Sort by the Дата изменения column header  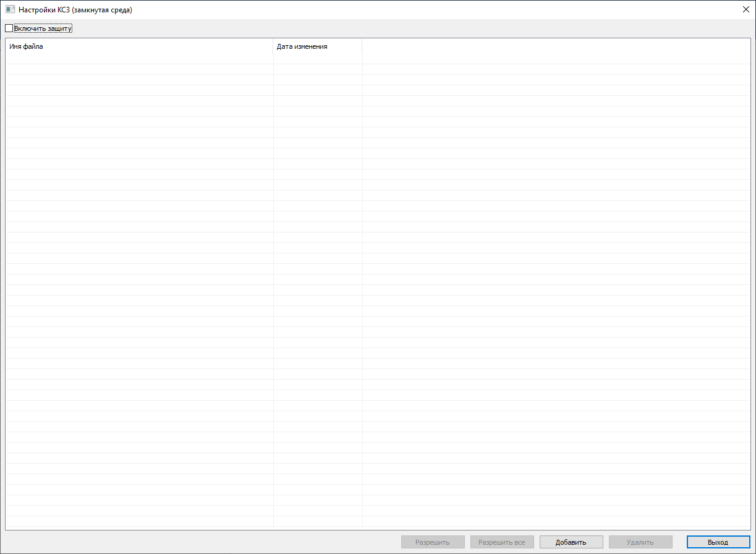pyautogui.click(x=317, y=46)
